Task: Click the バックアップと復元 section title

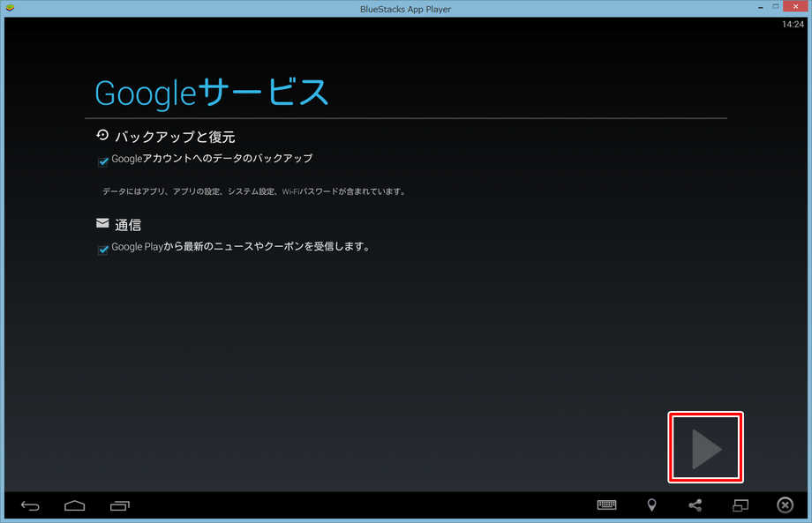Action: tap(175, 137)
